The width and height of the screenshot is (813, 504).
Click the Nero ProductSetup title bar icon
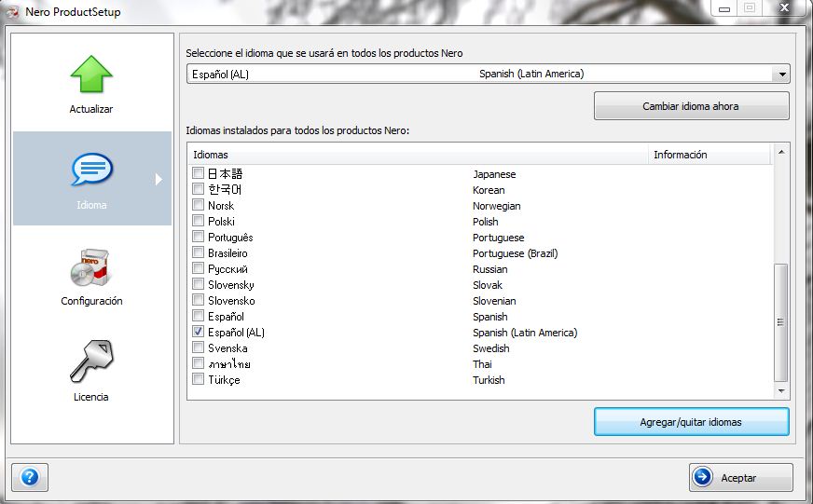pos(12,11)
